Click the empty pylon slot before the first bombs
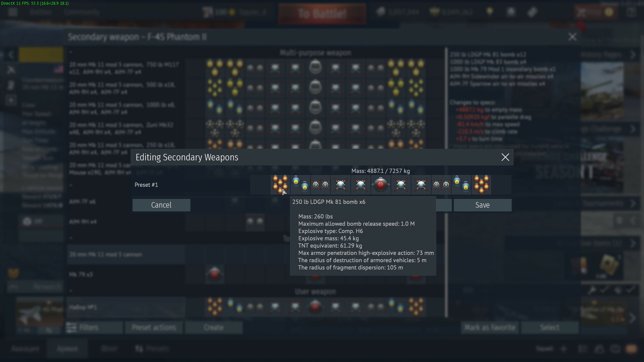 point(260,185)
